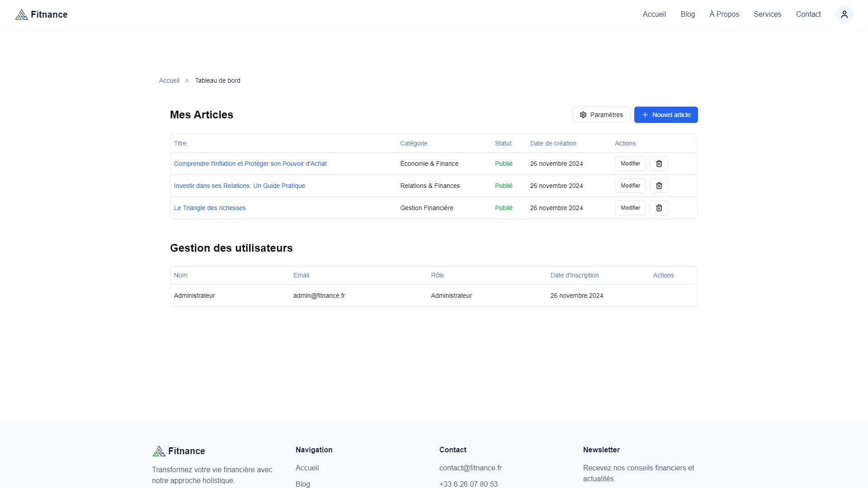Open the user profile icon top right
Viewport: 868px width, 488px height.
coord(844,14)
